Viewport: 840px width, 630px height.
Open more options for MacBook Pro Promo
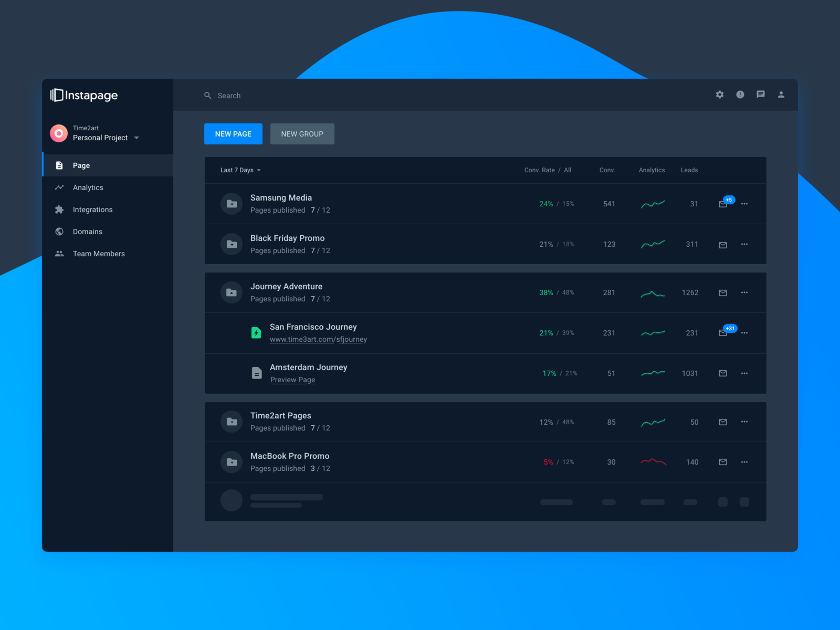click(x=744, y=462)
